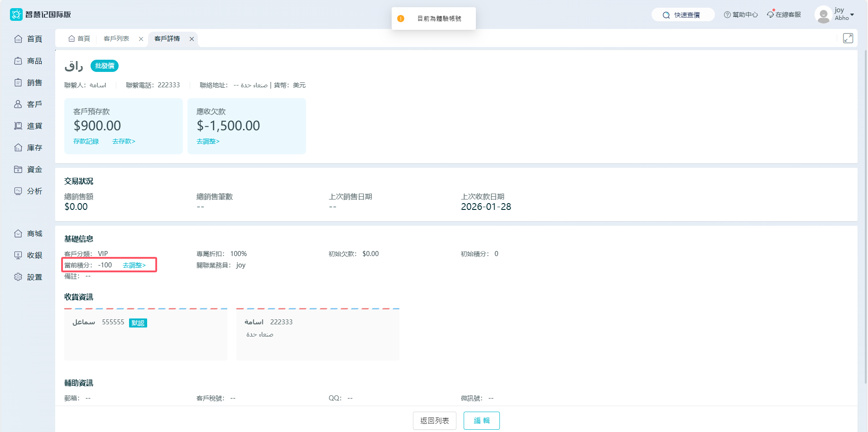
Task: Open the 庫存 inventory sidebar icon
Action: pos(18,147)
